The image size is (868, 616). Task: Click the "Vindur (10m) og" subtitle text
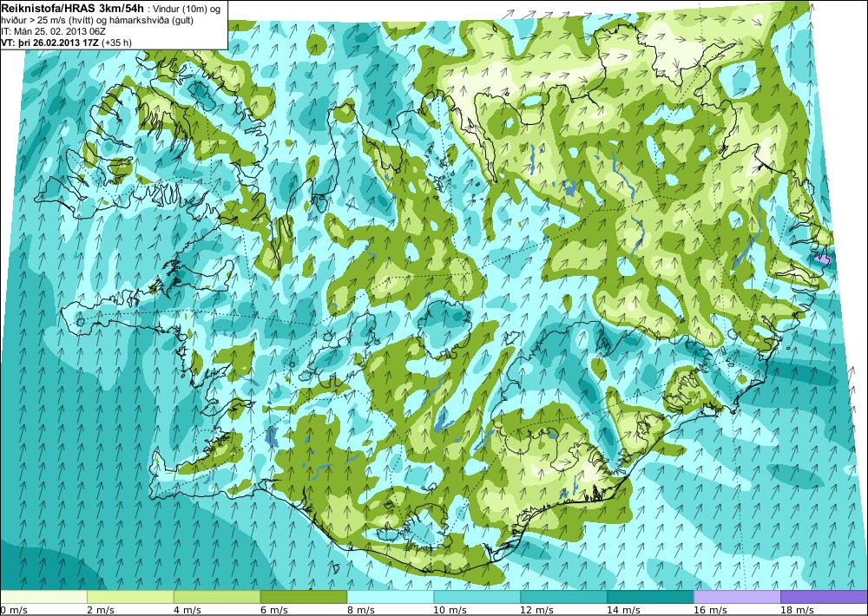click(188, 10)
